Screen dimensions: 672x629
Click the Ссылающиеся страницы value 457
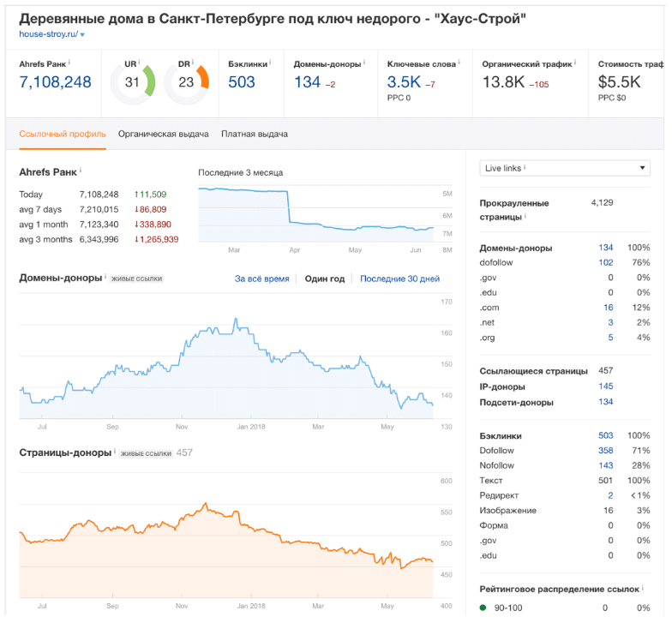point(605,370)
